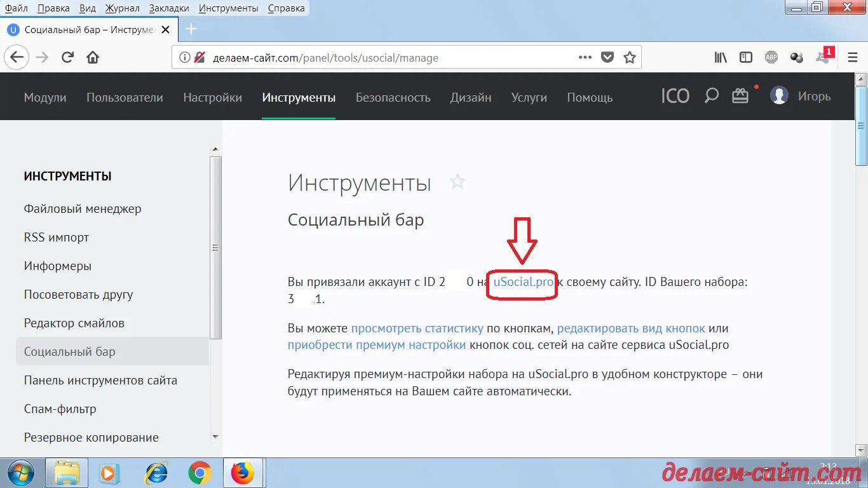Select the Социальный бар browser tab
This screenshot has width=868, height=488.
(89, 29)
